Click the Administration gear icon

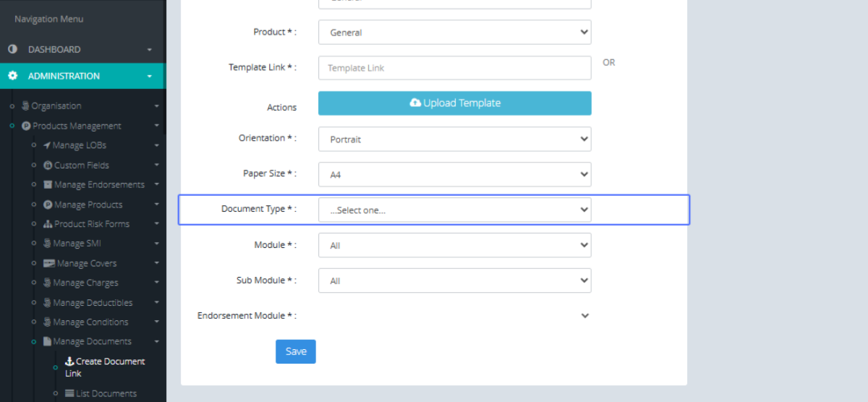pyautogui.click(x=12, y=76)
